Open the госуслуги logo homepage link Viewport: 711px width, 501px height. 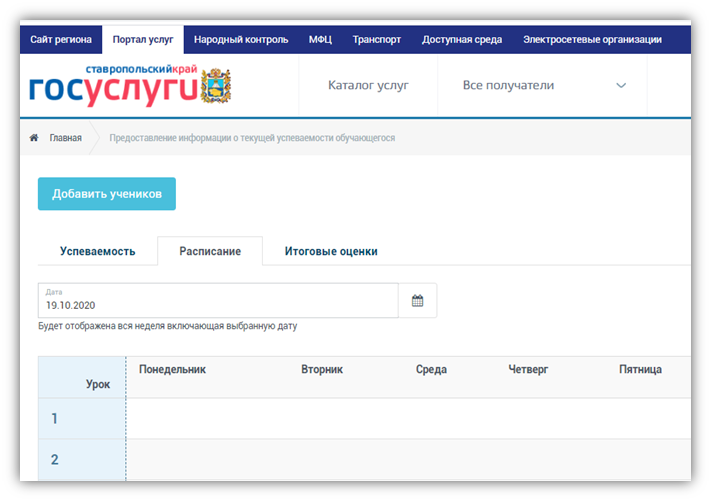point(114,88)
